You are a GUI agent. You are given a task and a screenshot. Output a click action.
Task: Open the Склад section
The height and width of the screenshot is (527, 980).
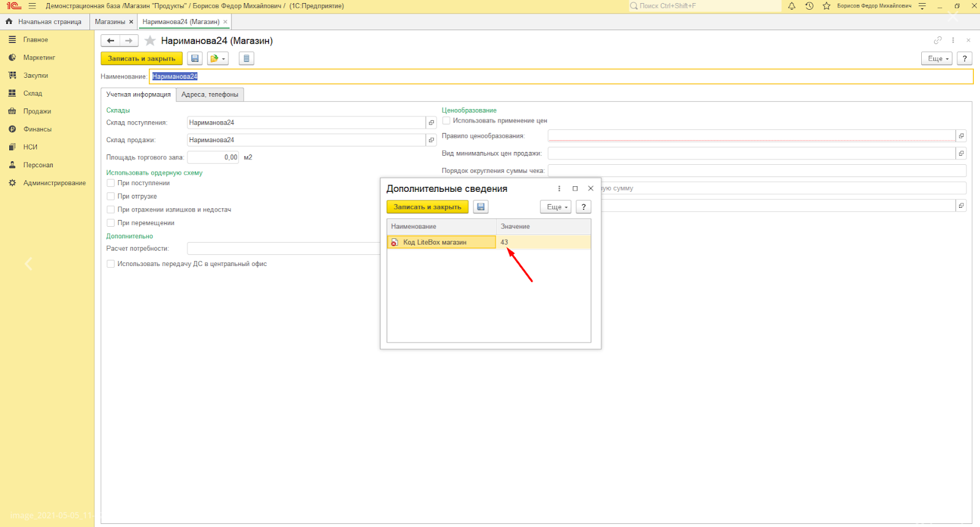tap(33, 94)
